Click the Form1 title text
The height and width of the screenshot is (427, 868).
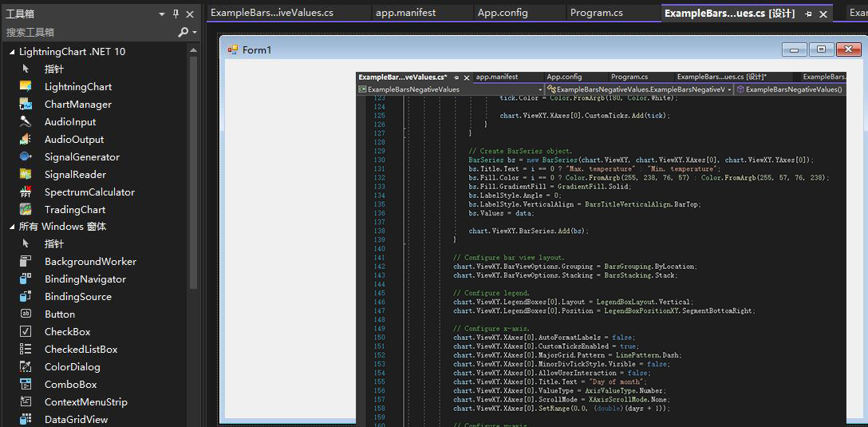tap(257, 50)
